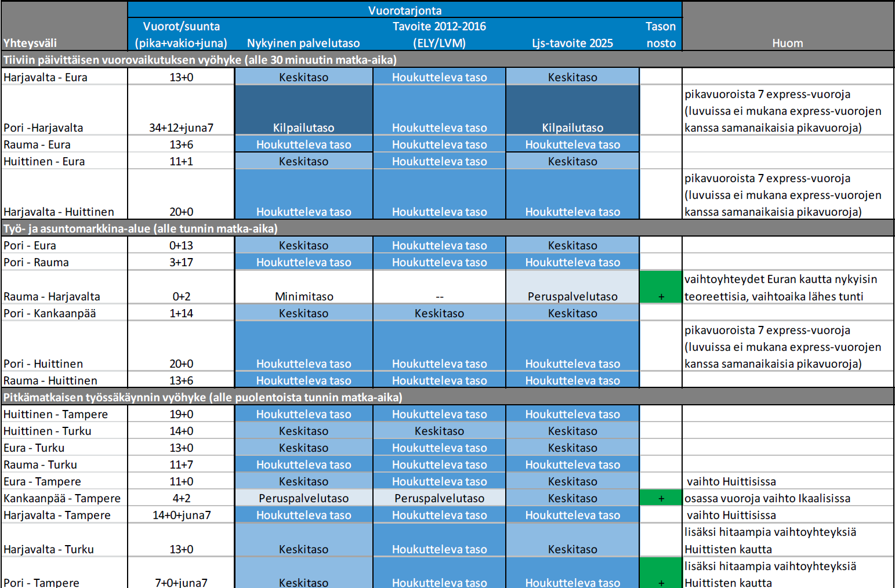Select the 1+14 value cell
Screen dimensions: 895x588
[182, 313]
